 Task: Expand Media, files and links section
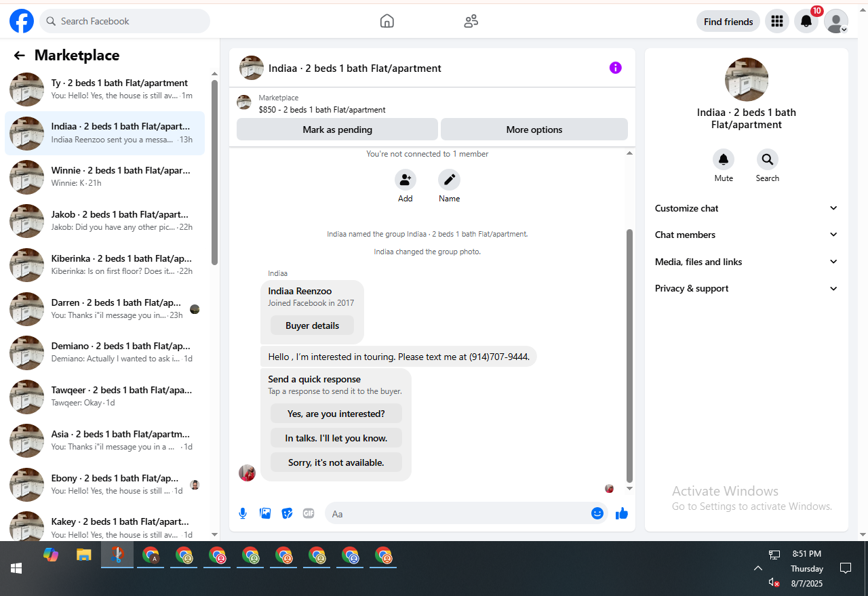coord(747,262)
